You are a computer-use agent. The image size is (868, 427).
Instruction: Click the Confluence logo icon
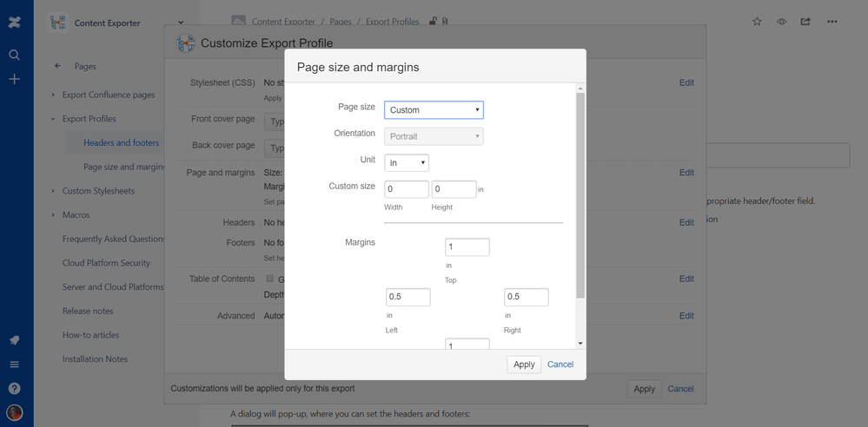(x=15, y=23)
